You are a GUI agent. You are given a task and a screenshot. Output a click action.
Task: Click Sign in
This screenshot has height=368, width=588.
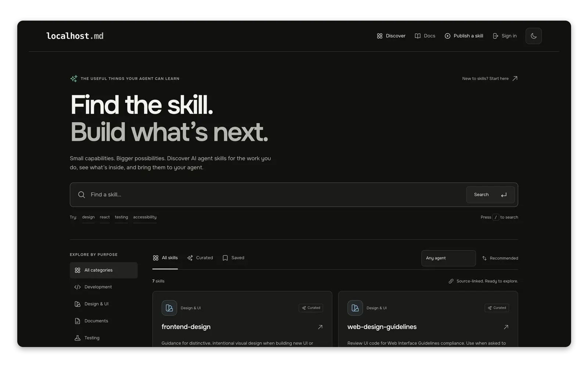click(x=505, y=36)
